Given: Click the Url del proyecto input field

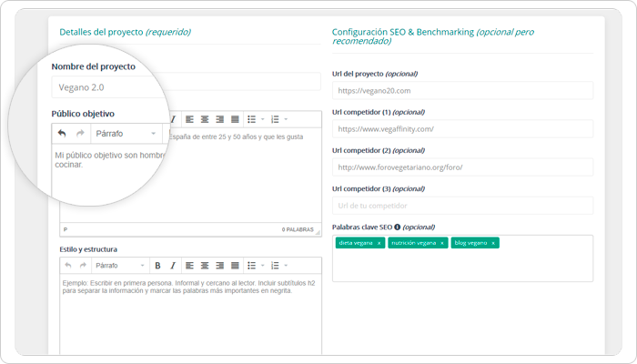Looking at the screenshot, I should pyautogui.click(x=462, y=91).
